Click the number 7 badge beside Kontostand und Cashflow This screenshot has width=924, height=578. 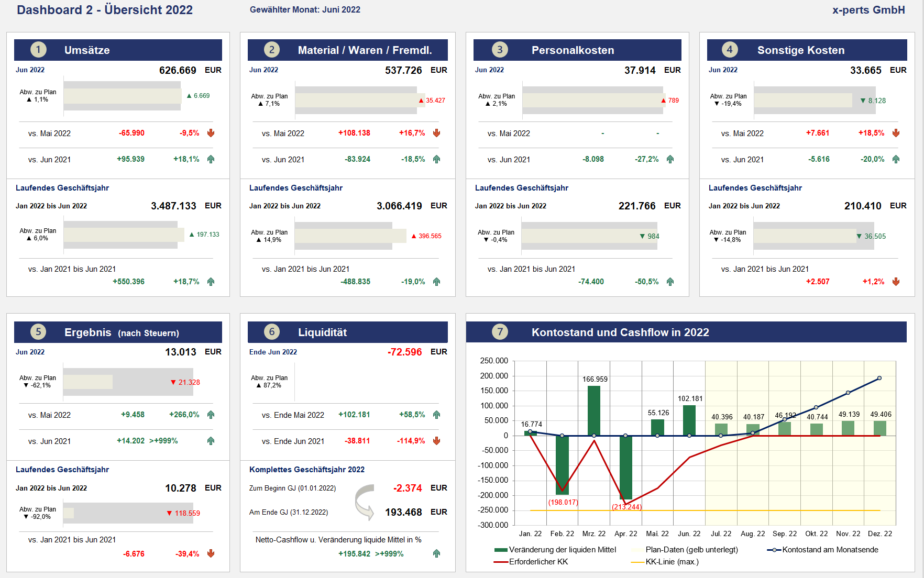pos(500,332)
